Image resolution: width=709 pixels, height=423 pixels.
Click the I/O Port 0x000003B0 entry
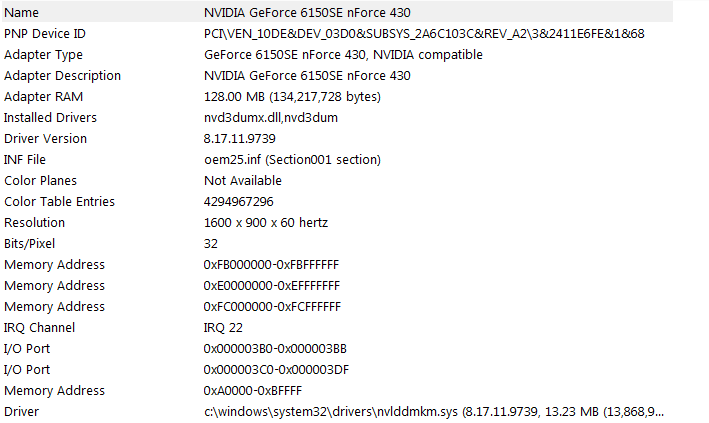(x=275, y=349)
